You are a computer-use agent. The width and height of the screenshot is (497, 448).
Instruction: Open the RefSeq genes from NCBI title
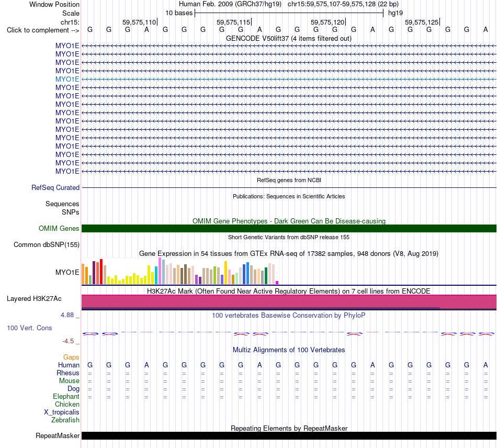[289, 180]
